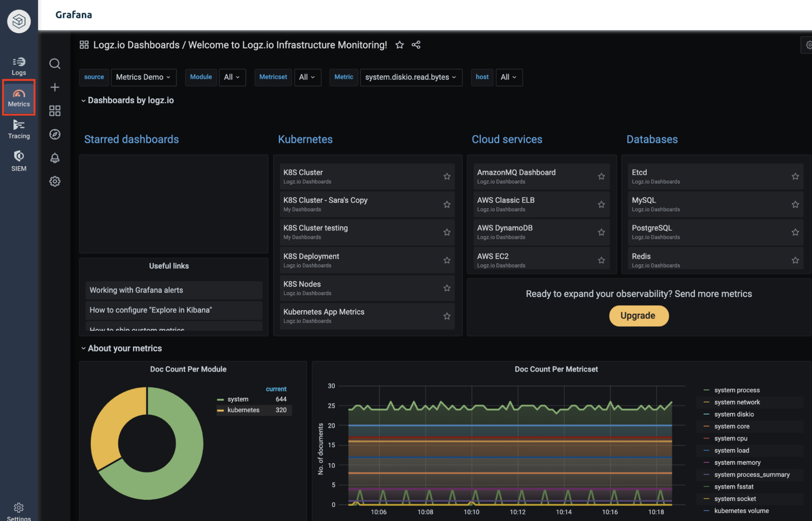Star the K8S Cluster dashboard
812x521 pixels.
(x=447, y=176)
